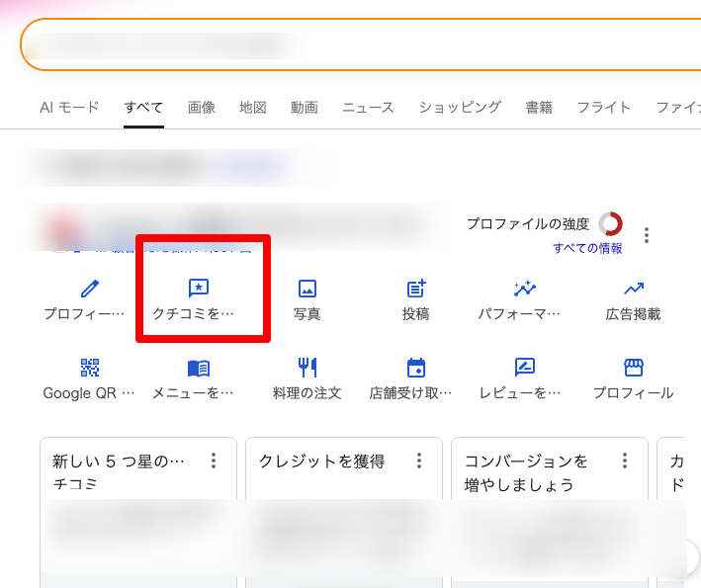Open the レビューを… review request icon
Viewport: 701px width, 588px height.
pyautogui.click(x=525, y=368)
